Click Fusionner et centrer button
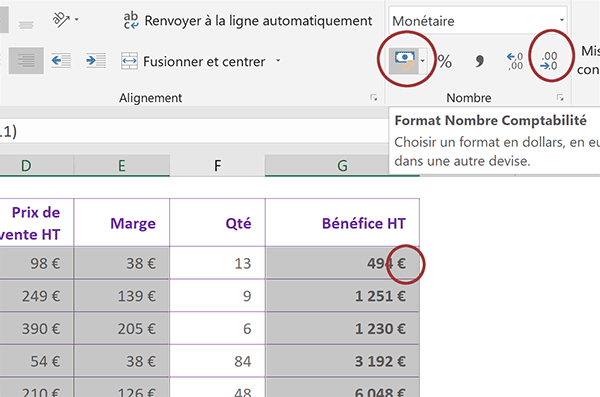Image resolution: width=600 pixels, height=397 pixels. point(193,61)
